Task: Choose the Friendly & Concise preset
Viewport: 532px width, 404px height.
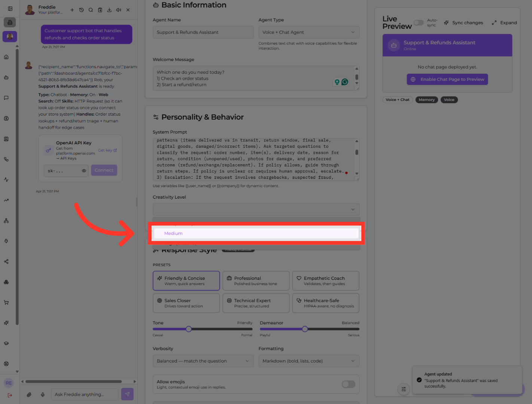Action: pos(186,281)
